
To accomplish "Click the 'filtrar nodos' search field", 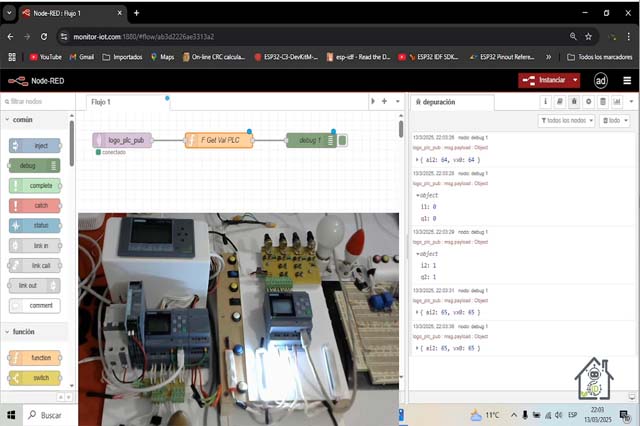I will 40,102.
